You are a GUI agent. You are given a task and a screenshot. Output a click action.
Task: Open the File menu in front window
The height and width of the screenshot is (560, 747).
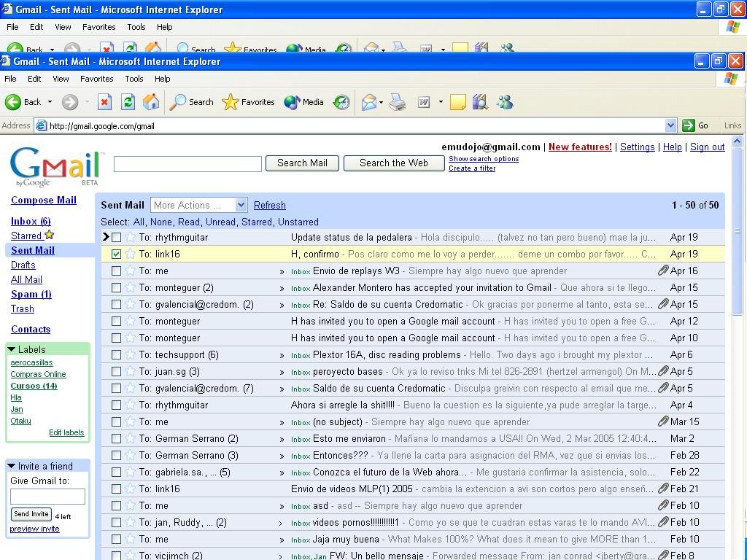10,79
